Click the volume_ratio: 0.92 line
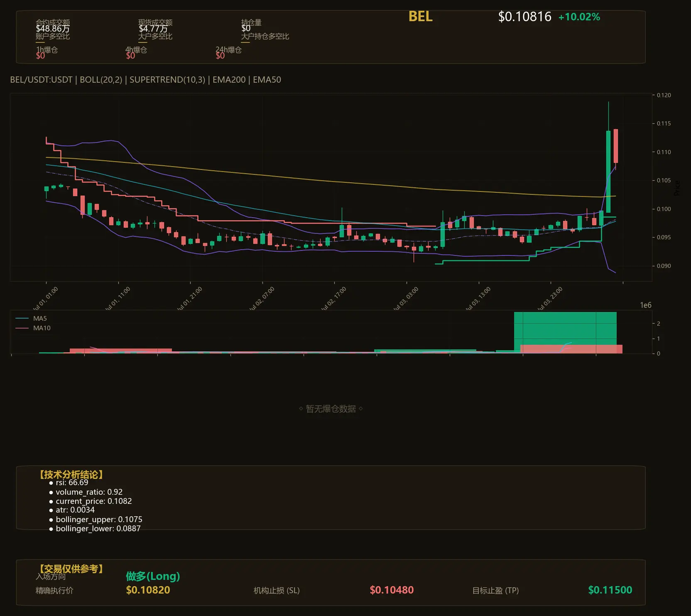This screenshot has width=691, height=616. point(89,492)
